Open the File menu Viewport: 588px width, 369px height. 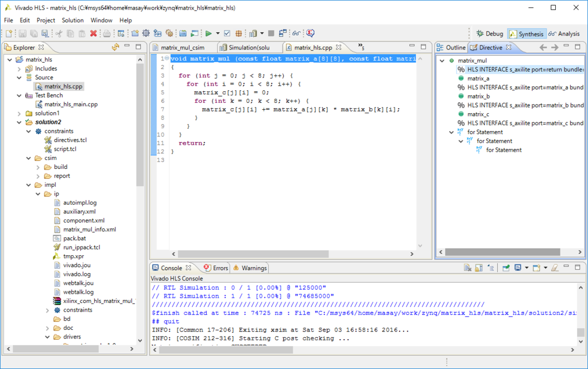8,20
